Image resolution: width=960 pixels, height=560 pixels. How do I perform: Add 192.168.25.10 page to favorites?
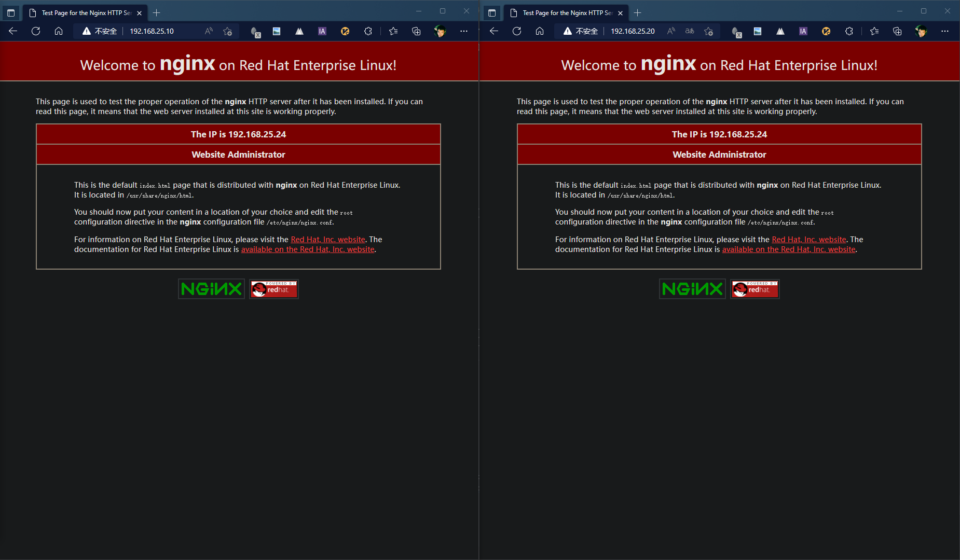click(227, 31)
